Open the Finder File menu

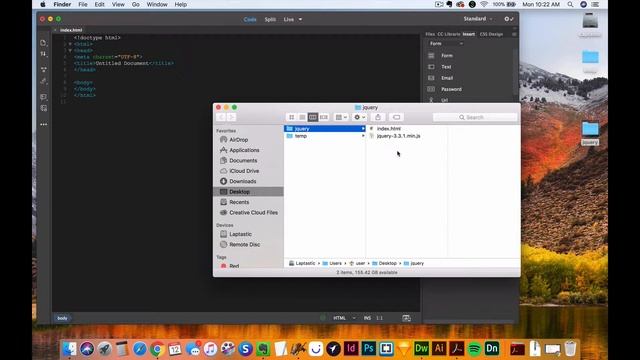pyautogui.click(x=83, y=4)
